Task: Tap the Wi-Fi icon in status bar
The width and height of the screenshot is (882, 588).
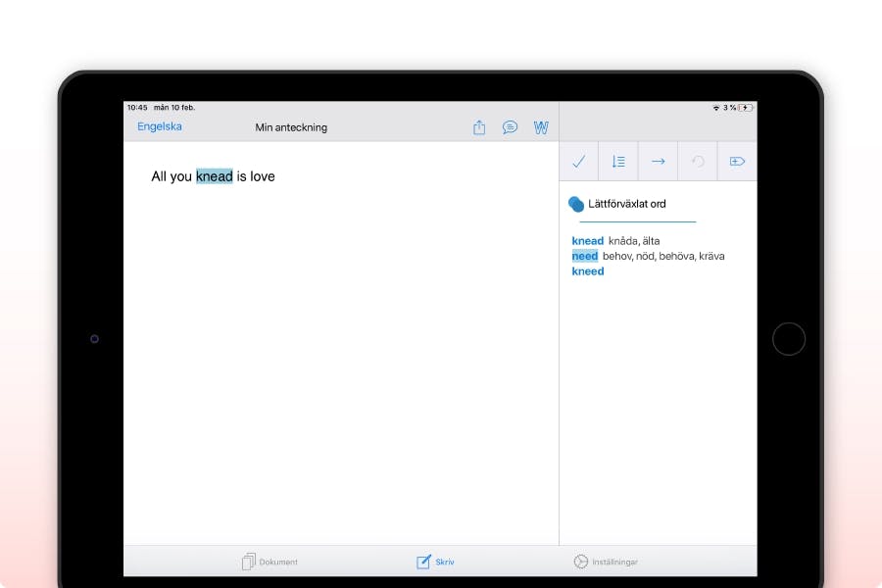Action: [x=716, y=108]
